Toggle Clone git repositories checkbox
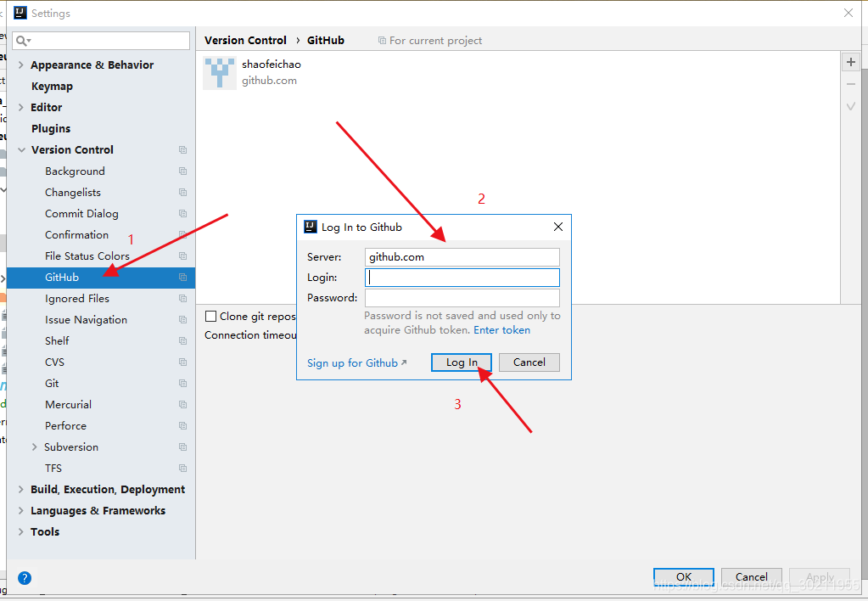 211,317
